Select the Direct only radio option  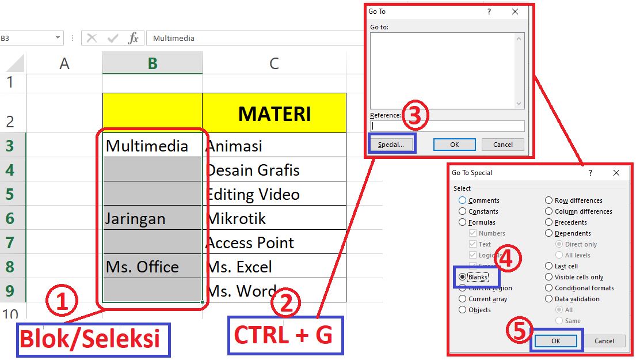(x=559, y=244)
